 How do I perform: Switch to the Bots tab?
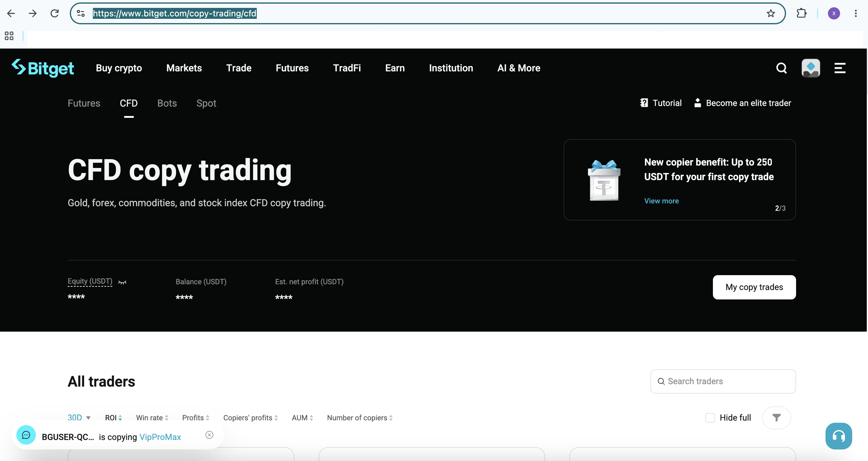point(167,103)
